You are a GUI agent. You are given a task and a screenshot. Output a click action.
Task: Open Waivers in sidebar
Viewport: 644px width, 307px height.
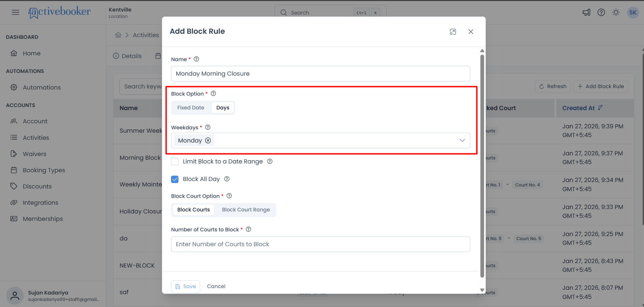(34, 154)
